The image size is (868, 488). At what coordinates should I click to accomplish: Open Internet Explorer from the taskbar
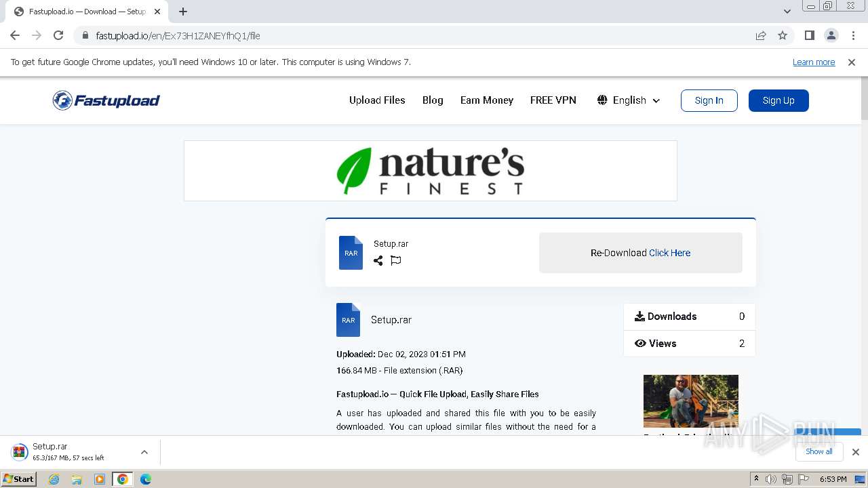[x=54, y=479]
